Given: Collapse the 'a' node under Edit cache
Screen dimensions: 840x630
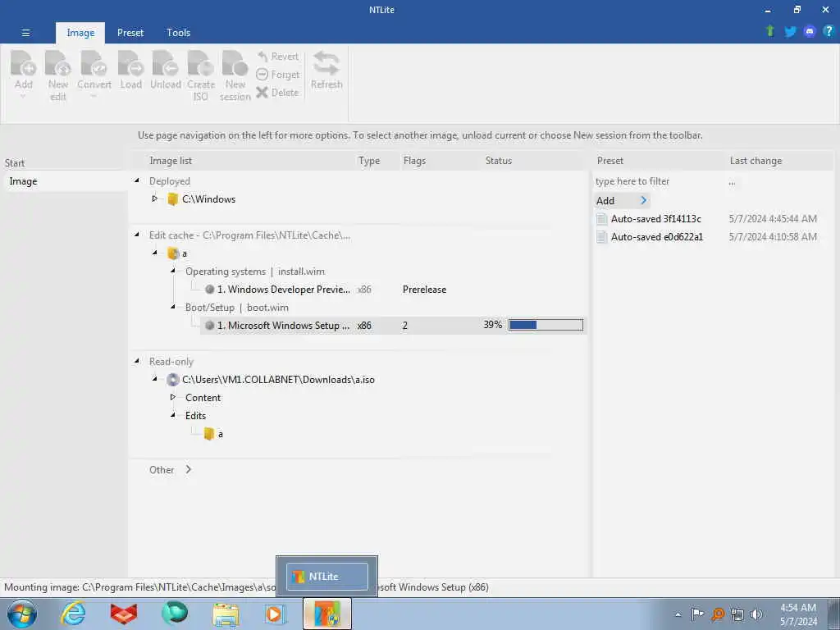Looking at the screenshot, I should 155,253.
